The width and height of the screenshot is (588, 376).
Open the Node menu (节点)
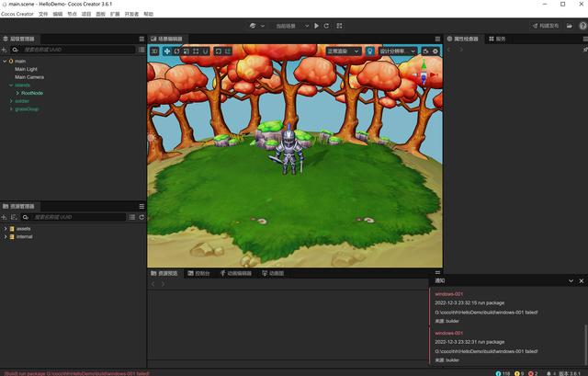(72, 14)
